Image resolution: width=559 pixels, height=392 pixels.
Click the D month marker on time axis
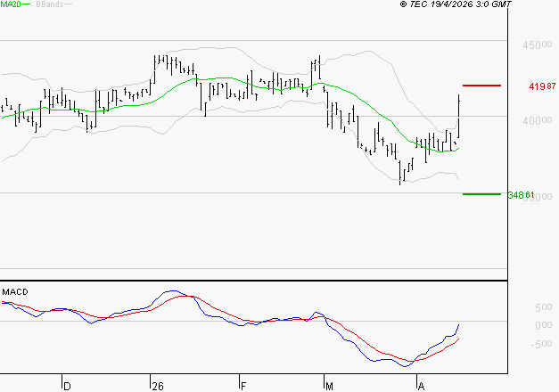(x=67, y=386)
